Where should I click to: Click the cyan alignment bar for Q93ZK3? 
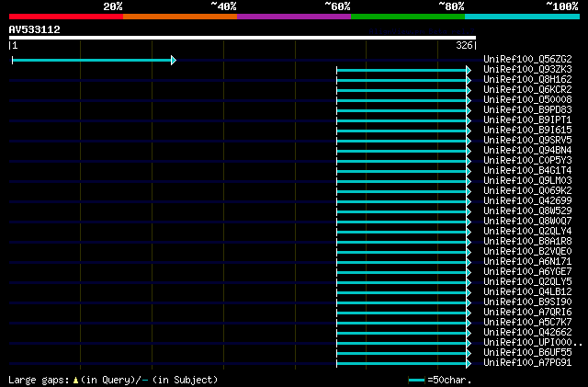[401, 70]
